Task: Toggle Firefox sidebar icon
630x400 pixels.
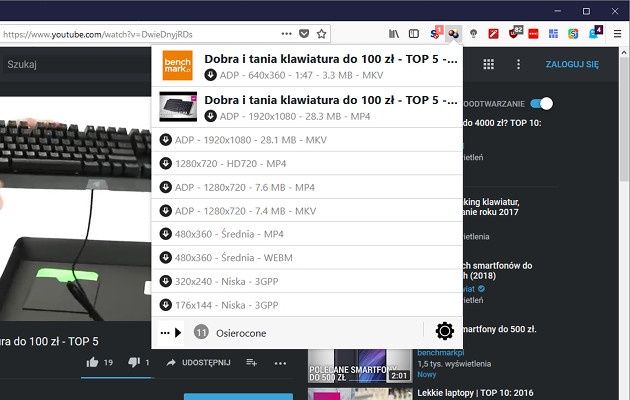Action: 414,34
